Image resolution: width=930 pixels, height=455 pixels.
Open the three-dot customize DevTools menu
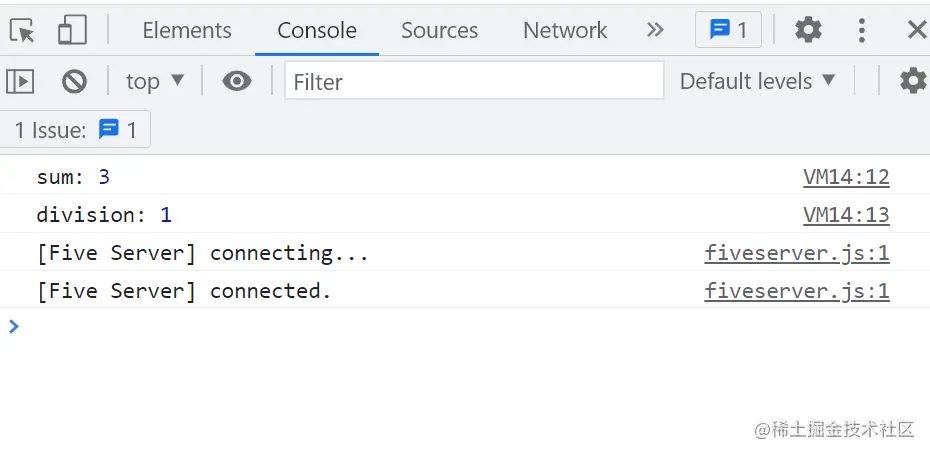click(x=861, y=30)
